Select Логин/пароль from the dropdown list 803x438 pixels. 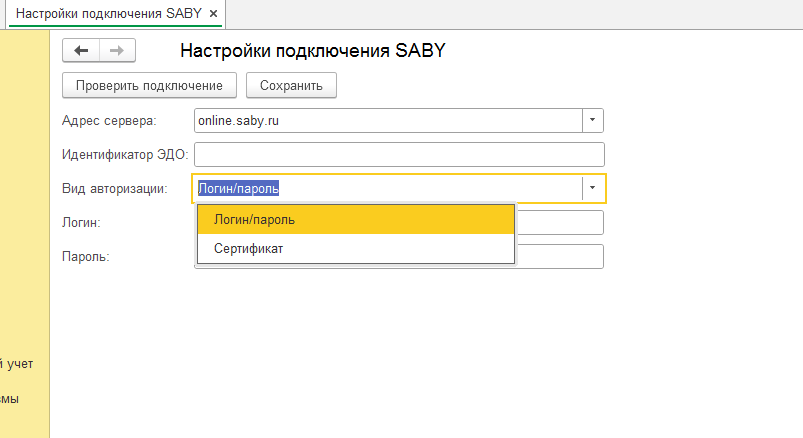pyautogui.click(x=355, y=220)
